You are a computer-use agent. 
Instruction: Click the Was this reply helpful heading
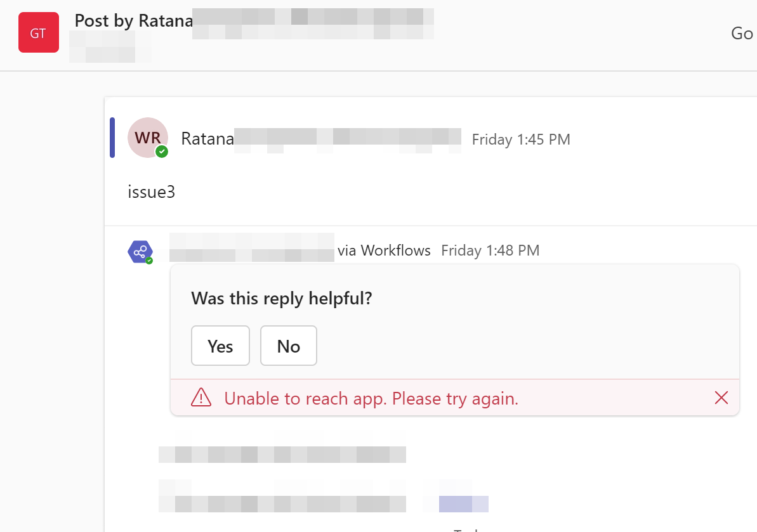[282, 298]
